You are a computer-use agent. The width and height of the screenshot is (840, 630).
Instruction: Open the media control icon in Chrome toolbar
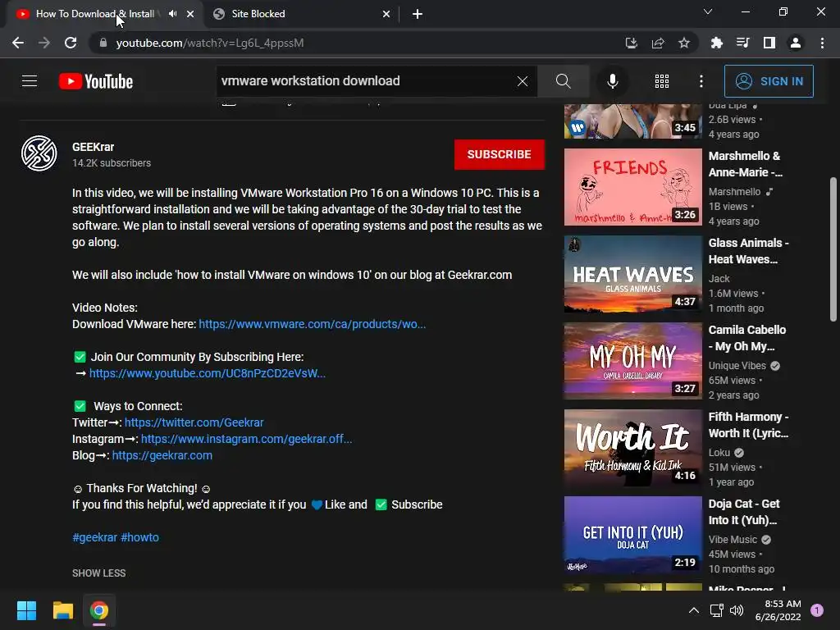pos(742,43)
